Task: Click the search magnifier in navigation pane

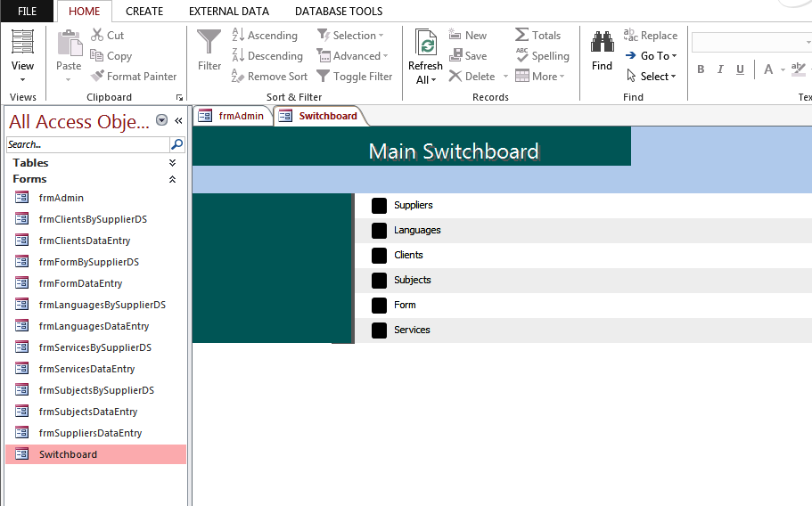Action: [x=176, y=144]
